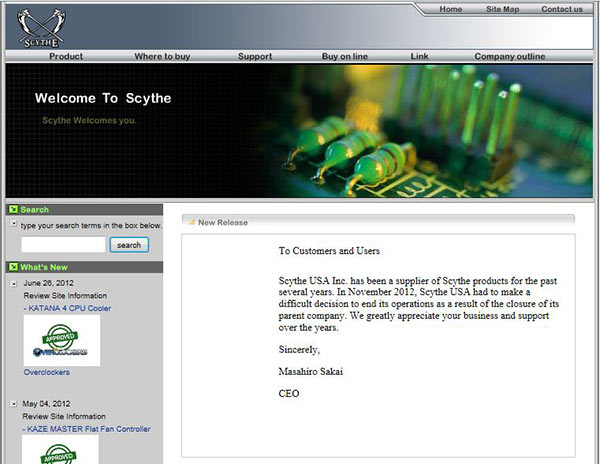Go to the Support section

(x=255, y=57)
